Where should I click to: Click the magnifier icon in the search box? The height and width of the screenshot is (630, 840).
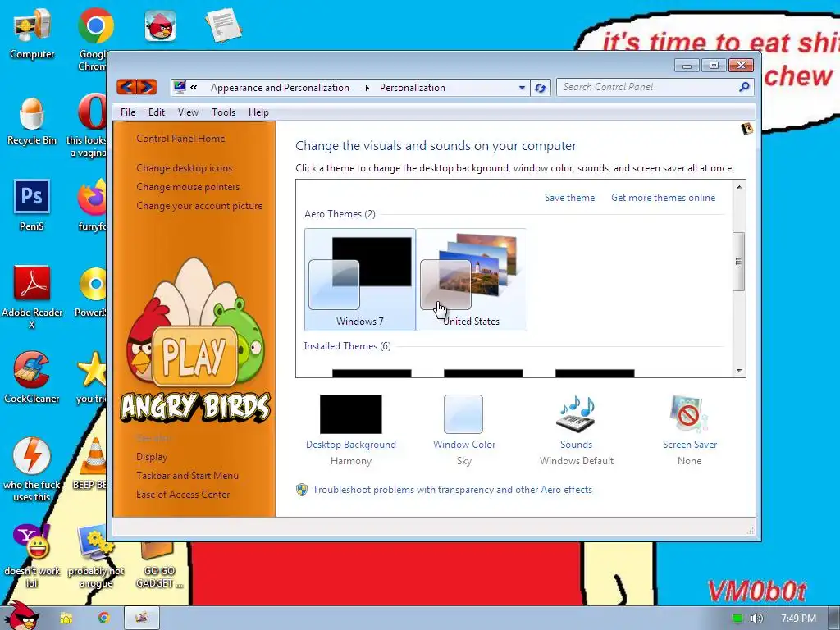click(744, 87)
